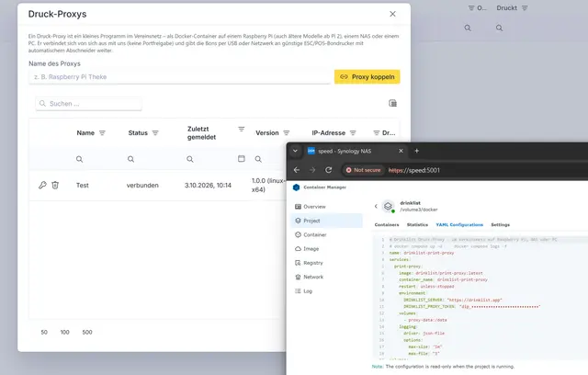Switch to the Statistics tab

click(417, 224)
